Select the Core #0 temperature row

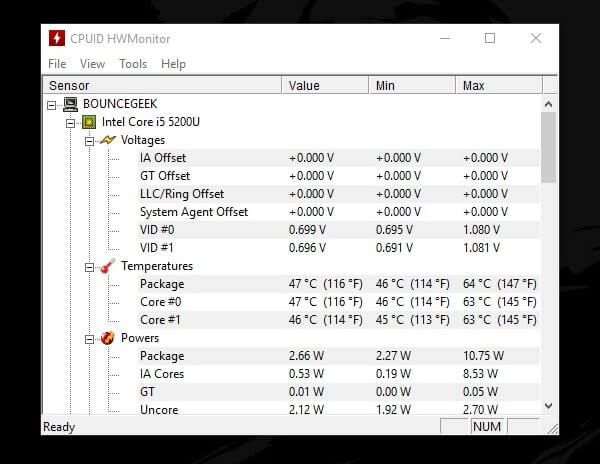(x=339, y=302)
